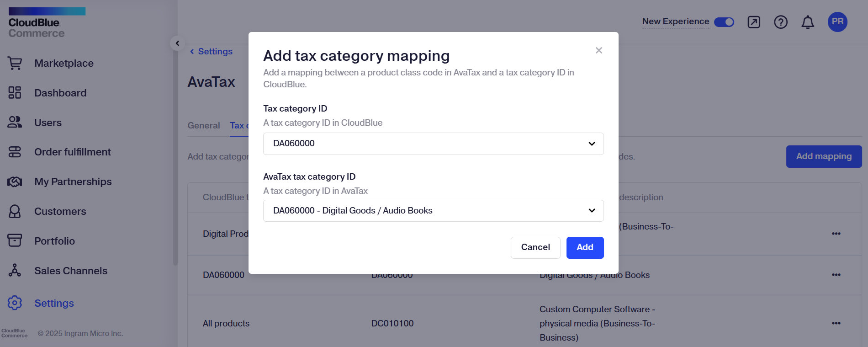The height and width of the screenshot is (347, 868).
Task: Open the ellipsis menu for DA060000 row
Action: pos(836,275)
